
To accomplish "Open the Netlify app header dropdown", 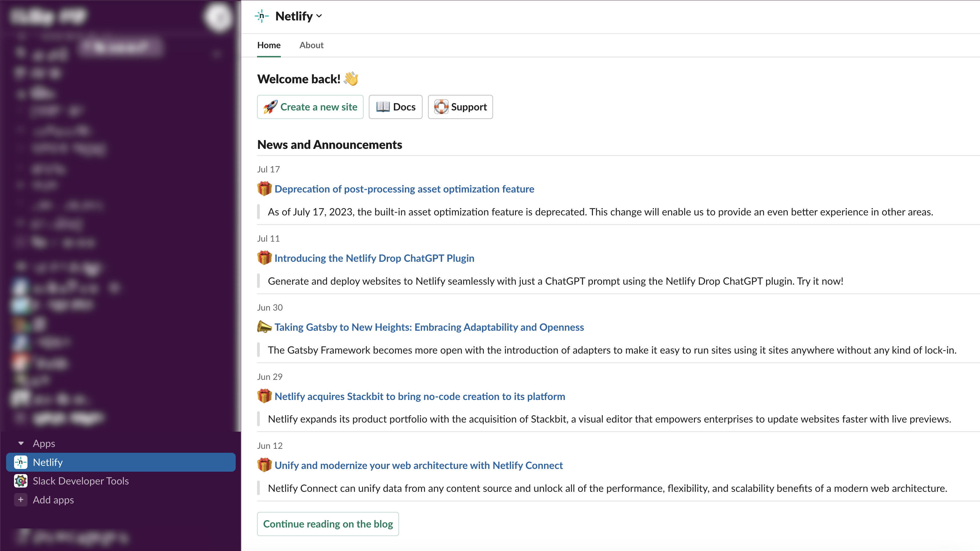I will coord(299,16).
